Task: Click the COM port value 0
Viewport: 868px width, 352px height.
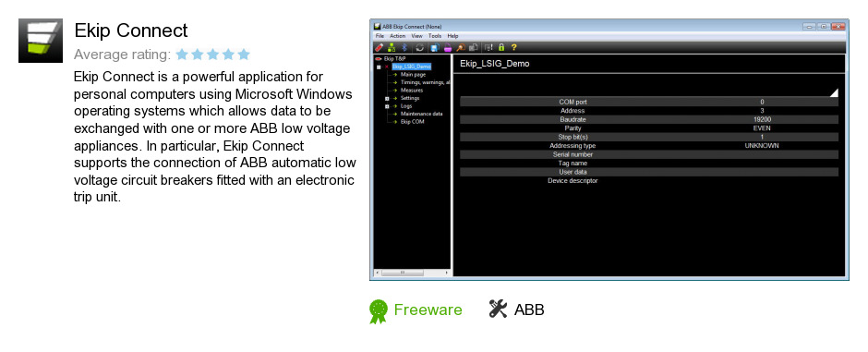Action: [x=762, y=102]
